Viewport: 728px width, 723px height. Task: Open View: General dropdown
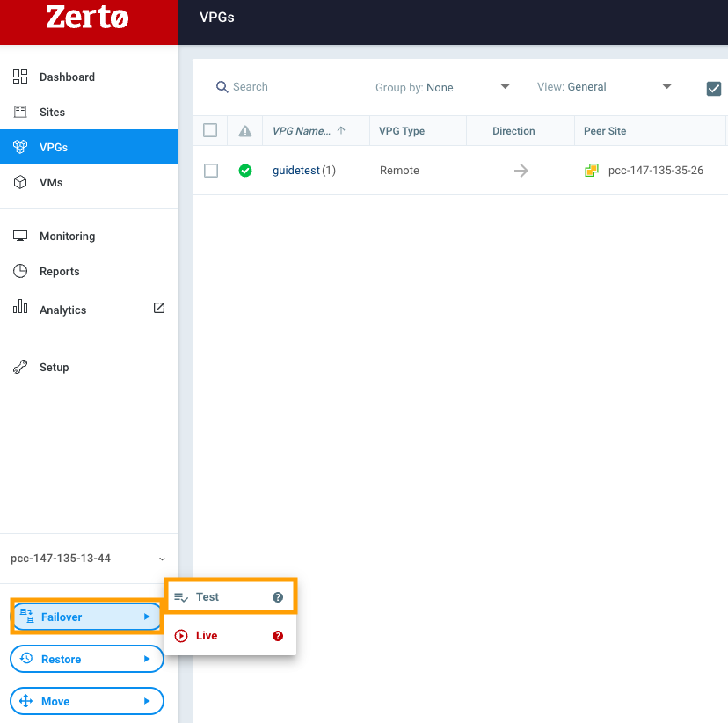point(607,87)
